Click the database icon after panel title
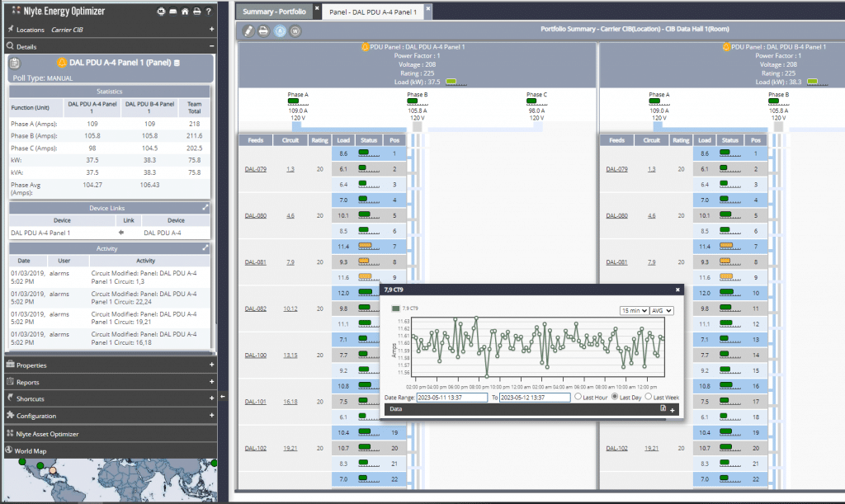The image size is (845, 504). (177, 63)
